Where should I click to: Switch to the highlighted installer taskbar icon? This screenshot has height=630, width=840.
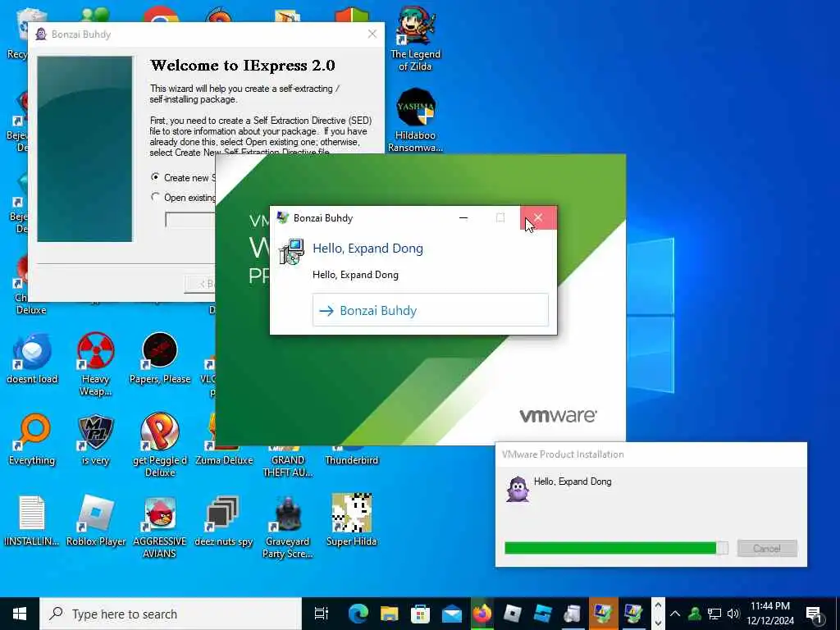(603, 614)
